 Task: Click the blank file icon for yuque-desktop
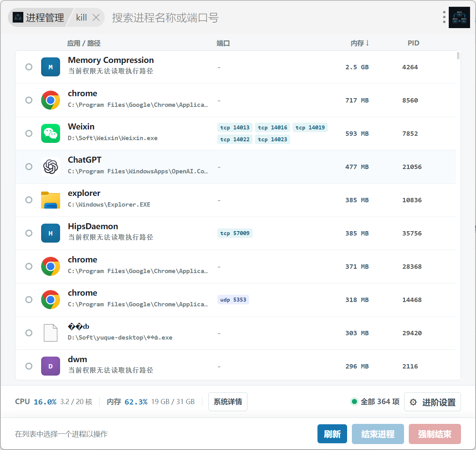51,333
